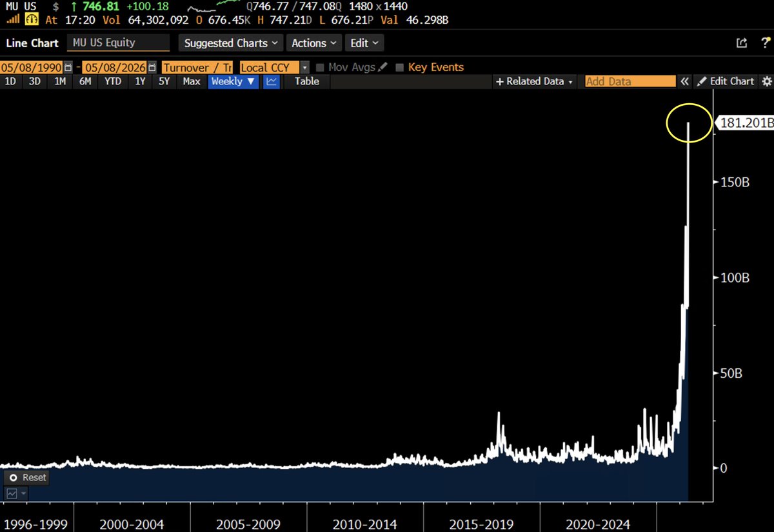The image size is (774, 532).
Task: Open chart settings gear icon
Action: point(766,81)
